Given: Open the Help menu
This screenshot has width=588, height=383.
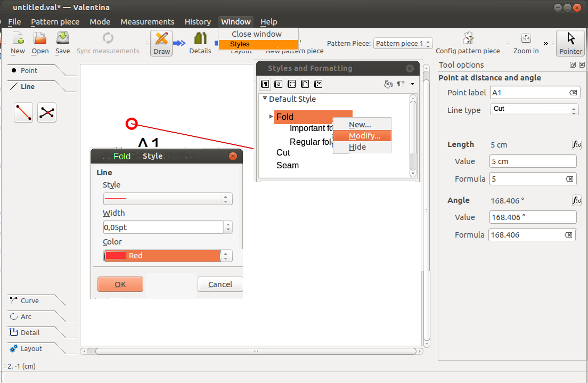Looking at the screenshot, I should [268, 22].
